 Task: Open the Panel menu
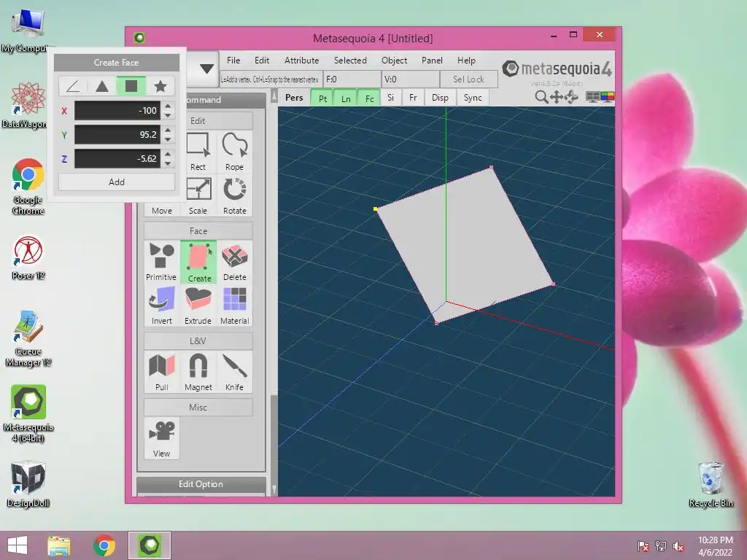click(432, 61)
